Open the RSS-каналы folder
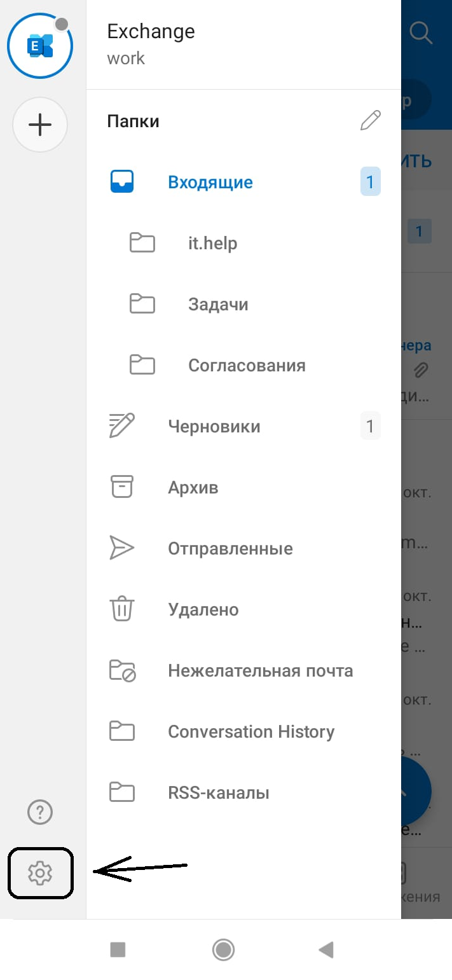 [218, 793]
